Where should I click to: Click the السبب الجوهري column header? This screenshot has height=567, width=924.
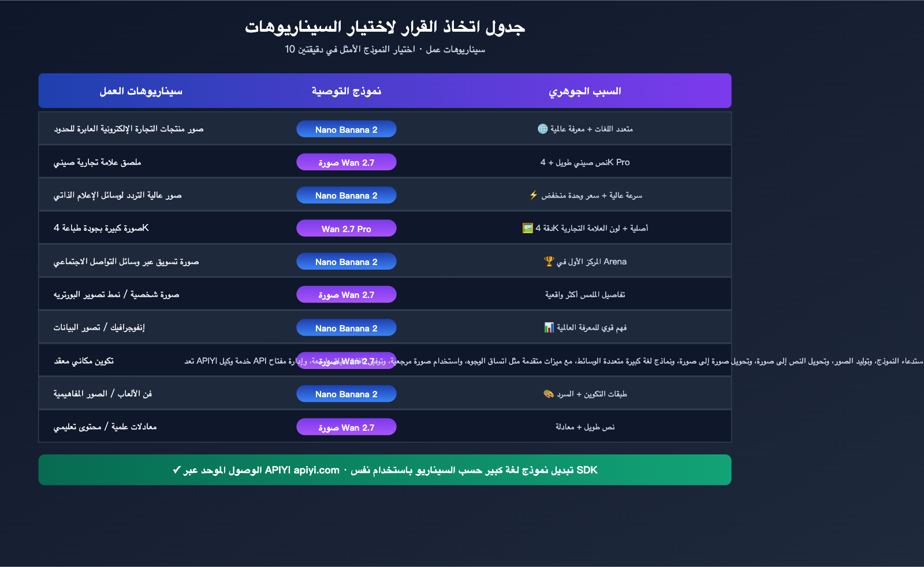point(584,91)
